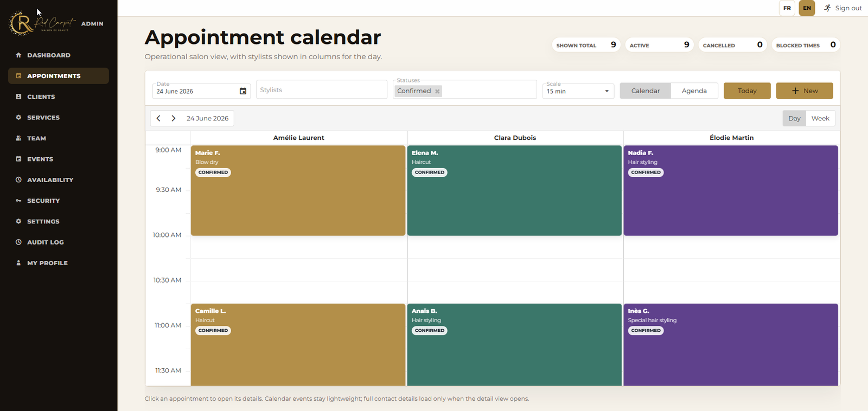
Task: Click the 10:00 AM time label
Action: coord(167,235)
